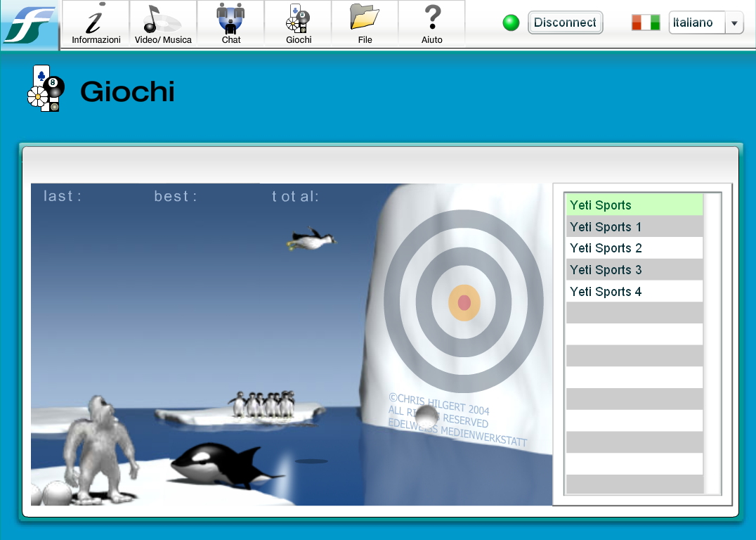
Task: Click the game list vertical scrollbar
Action: [712, 344]
